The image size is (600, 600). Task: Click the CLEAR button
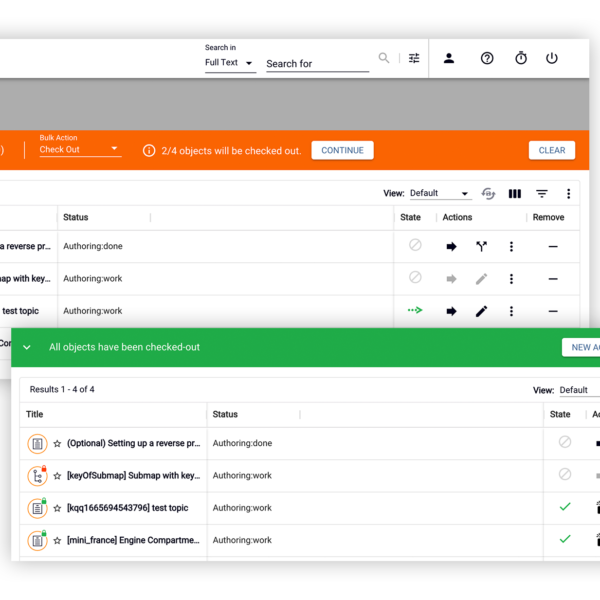click(x=552, y=150)
